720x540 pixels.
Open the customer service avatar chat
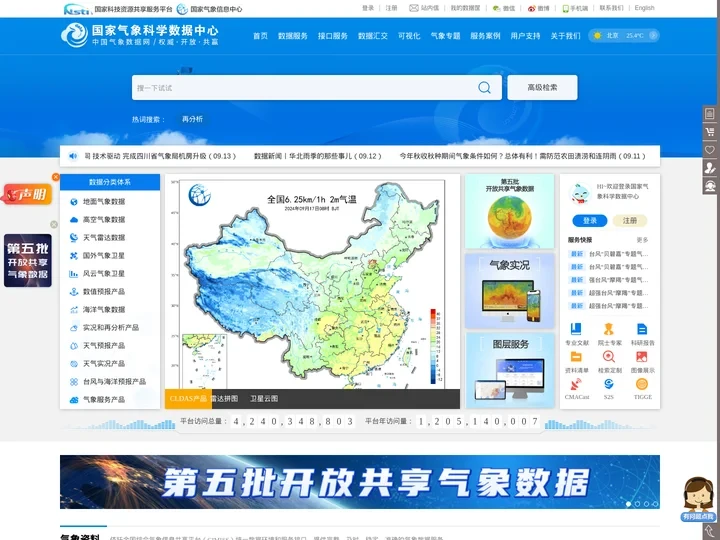tap(698, 499)
